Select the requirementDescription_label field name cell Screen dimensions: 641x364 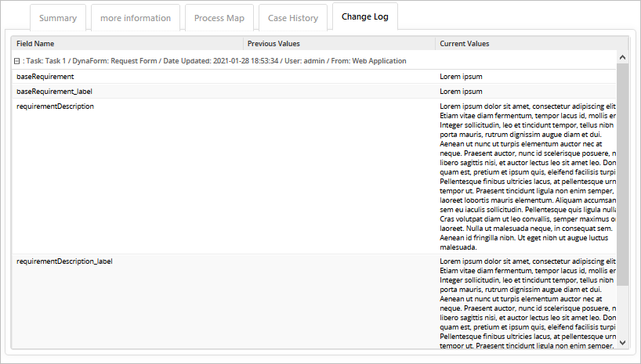point(64,261)
